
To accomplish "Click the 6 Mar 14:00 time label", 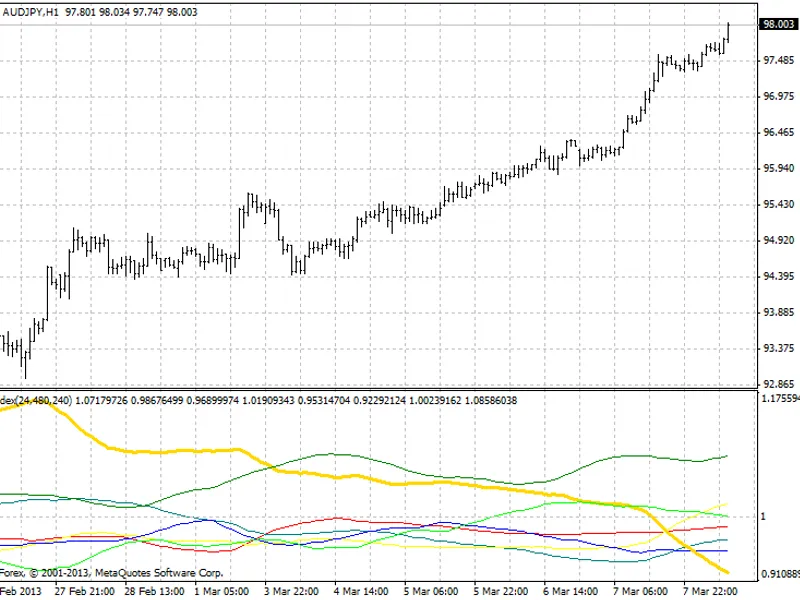I will [x=570, y=591].
